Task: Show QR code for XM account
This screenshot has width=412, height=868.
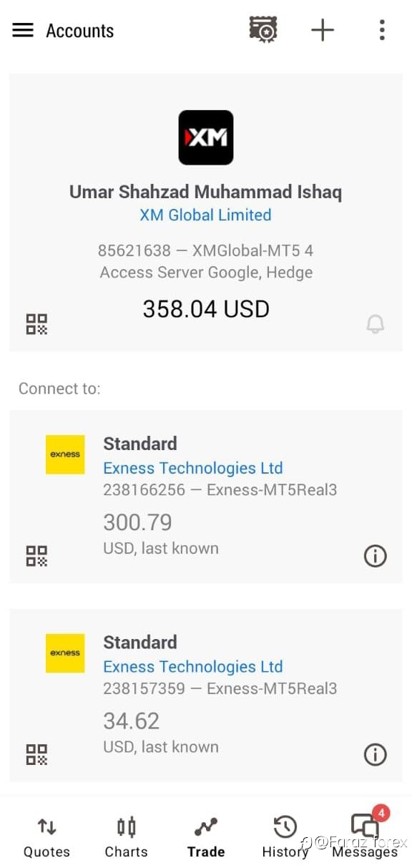Action: click(x=36, y=324)
